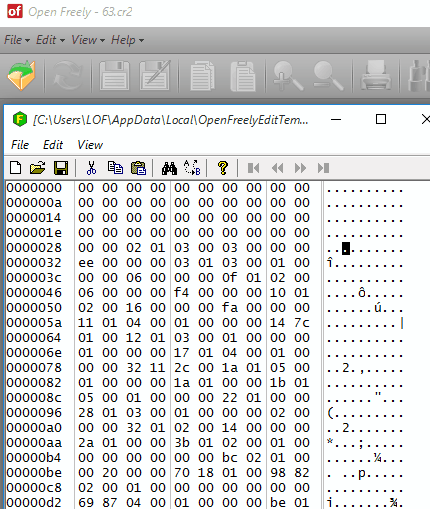Viewport: 430px width, 509px height.
Task: Select byte '2c' in row 0000078
Action: (182, 368)
